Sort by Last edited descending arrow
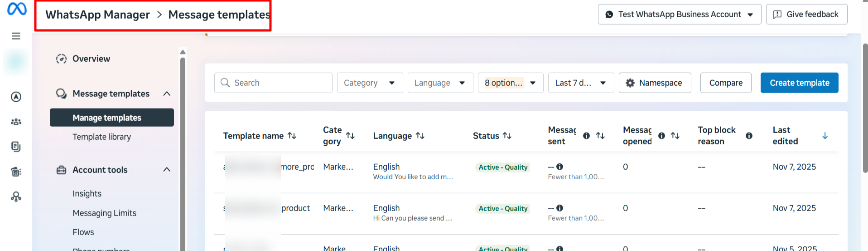The image size is (868, 251). click(825, 136)
